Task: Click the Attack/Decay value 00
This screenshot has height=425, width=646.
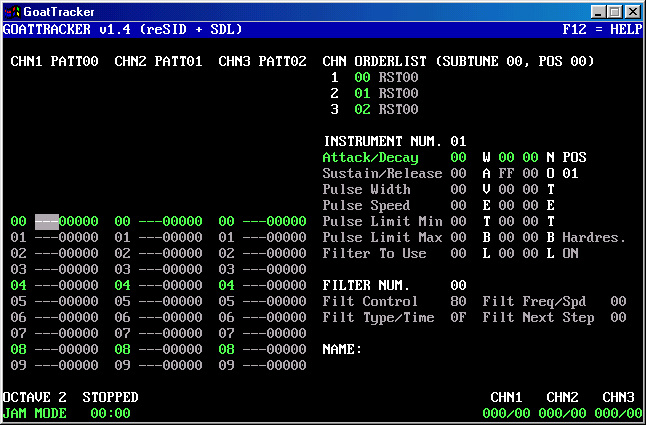Action: [x=458, y=158]
